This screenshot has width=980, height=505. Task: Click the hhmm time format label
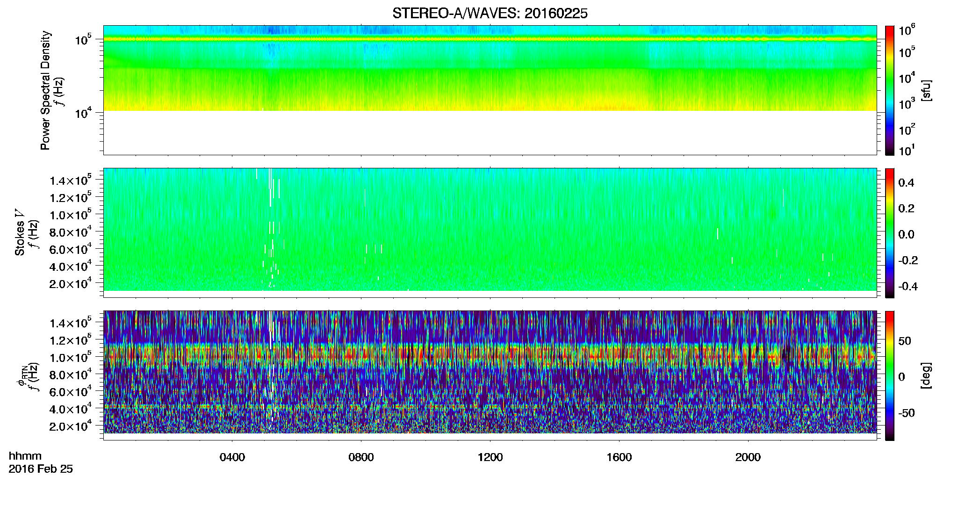[25, 456]
